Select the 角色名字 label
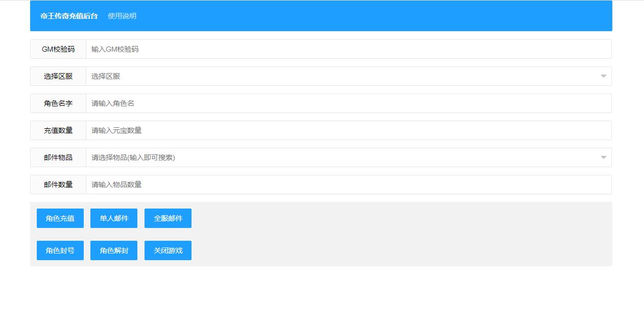This screenshot has height=321, width=644. click(58, 103)
